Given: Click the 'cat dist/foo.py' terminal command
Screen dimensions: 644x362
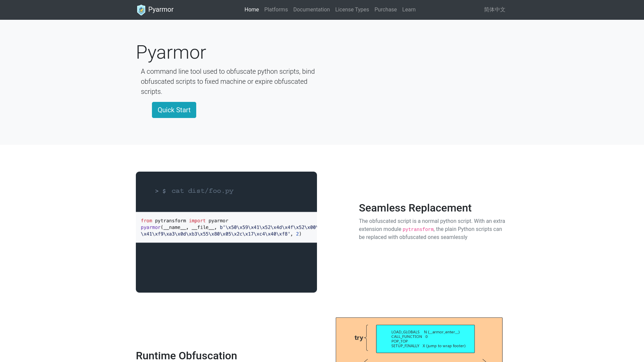Looking at the screenshot, I should (203, 191).
